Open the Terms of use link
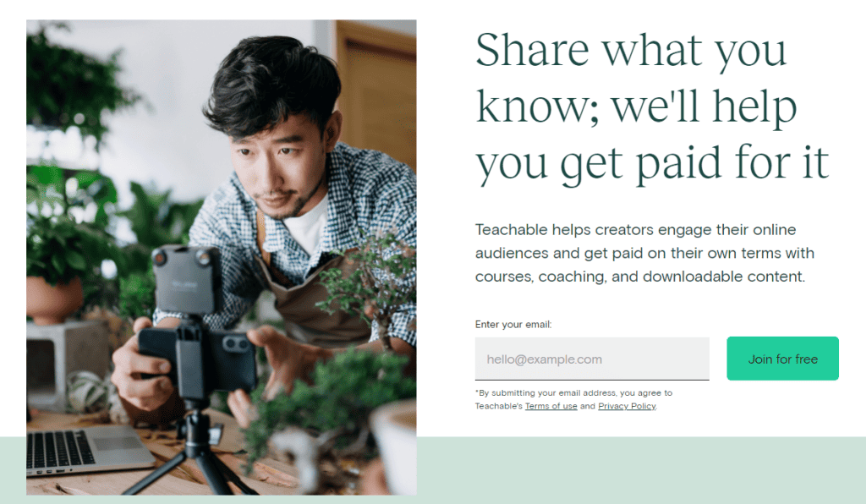 [551, 406]
